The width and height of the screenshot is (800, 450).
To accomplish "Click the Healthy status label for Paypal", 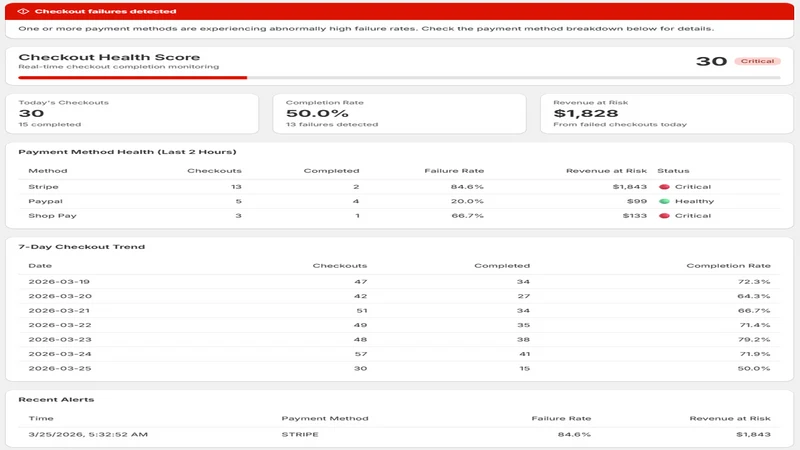I will tap(694, 201).
